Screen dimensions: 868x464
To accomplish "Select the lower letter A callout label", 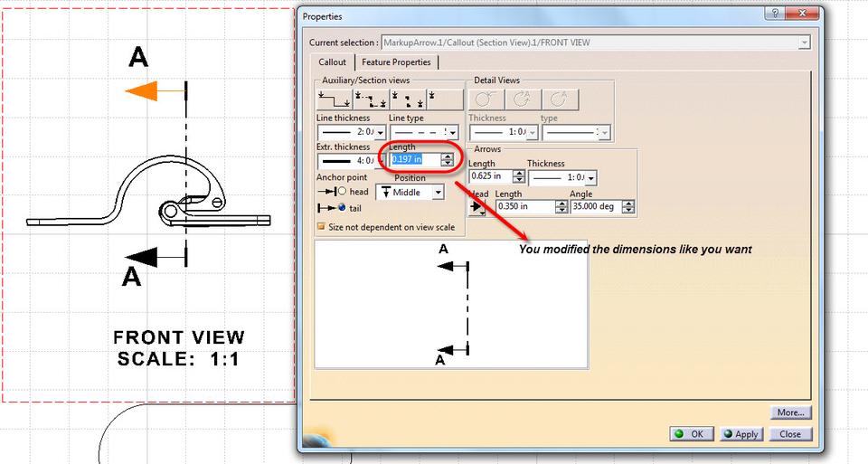I will click(x=131, y=276).
